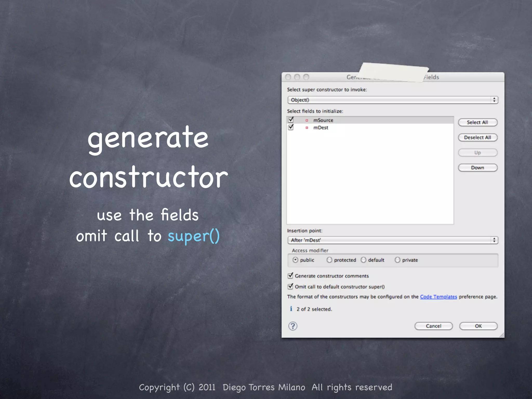Open the Insertion point After 'mDest' dropdown
Screen dimensions: 532x399
tap(393, 240)
